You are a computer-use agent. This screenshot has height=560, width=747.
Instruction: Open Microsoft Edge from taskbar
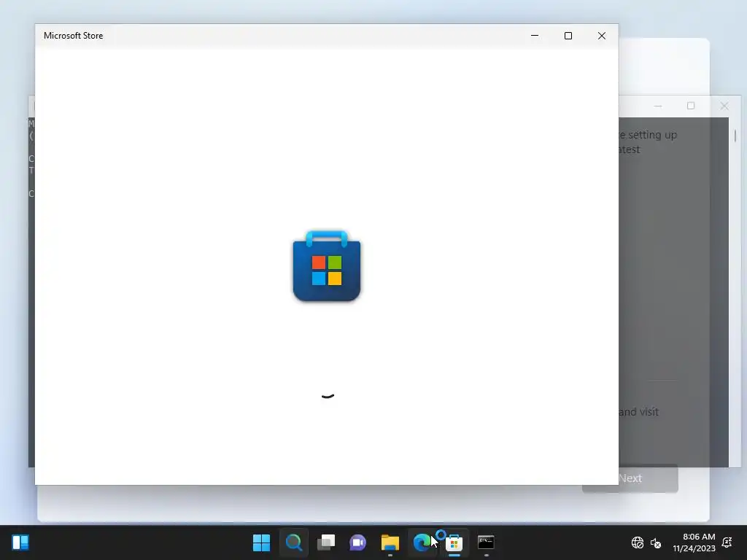click(x=422, y=542)
